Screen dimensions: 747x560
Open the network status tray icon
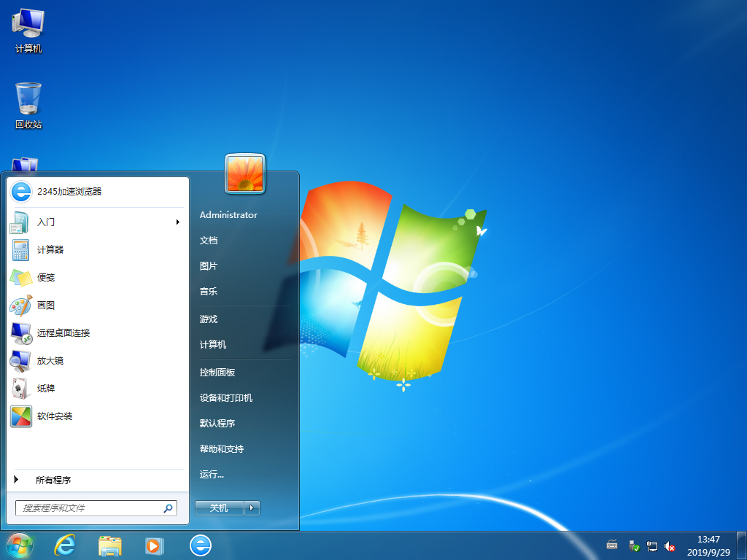(x=653, y=545)
